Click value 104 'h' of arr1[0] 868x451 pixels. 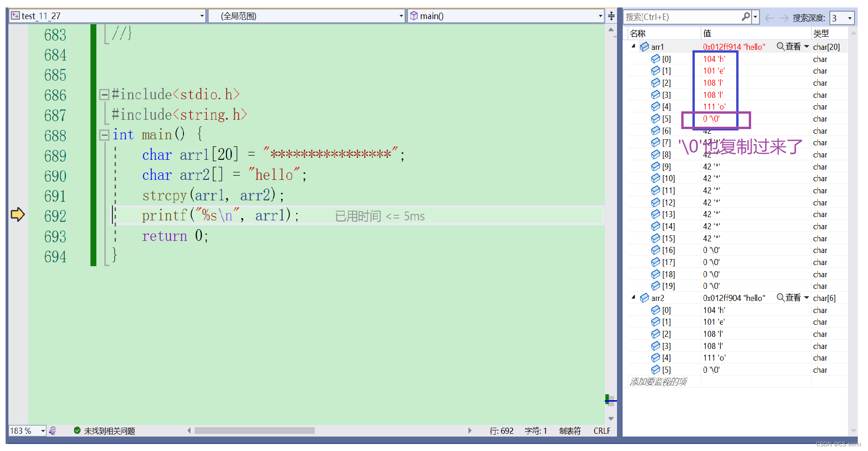click(x=714, y=59)
